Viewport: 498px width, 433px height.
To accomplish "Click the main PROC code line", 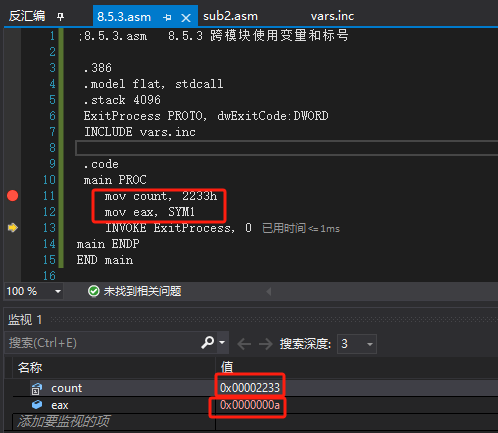I will click(115, 180).
